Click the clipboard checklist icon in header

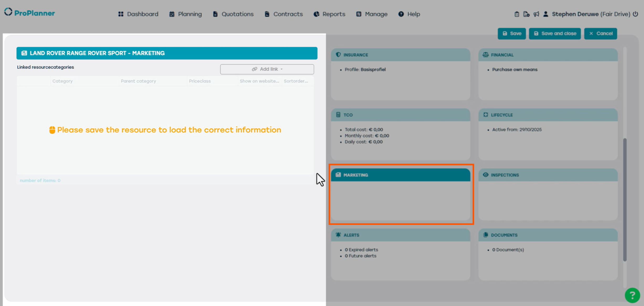516,14
